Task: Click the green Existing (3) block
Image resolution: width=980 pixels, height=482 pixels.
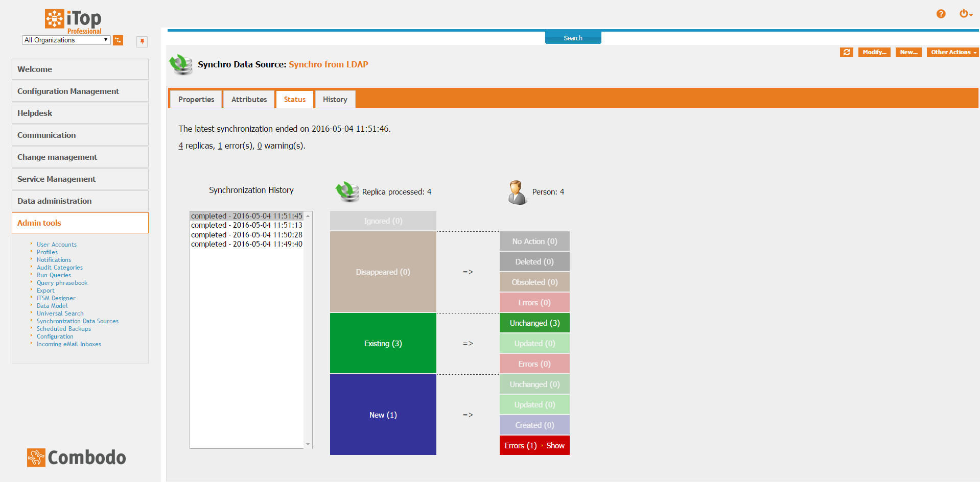Action: [383, 344]
